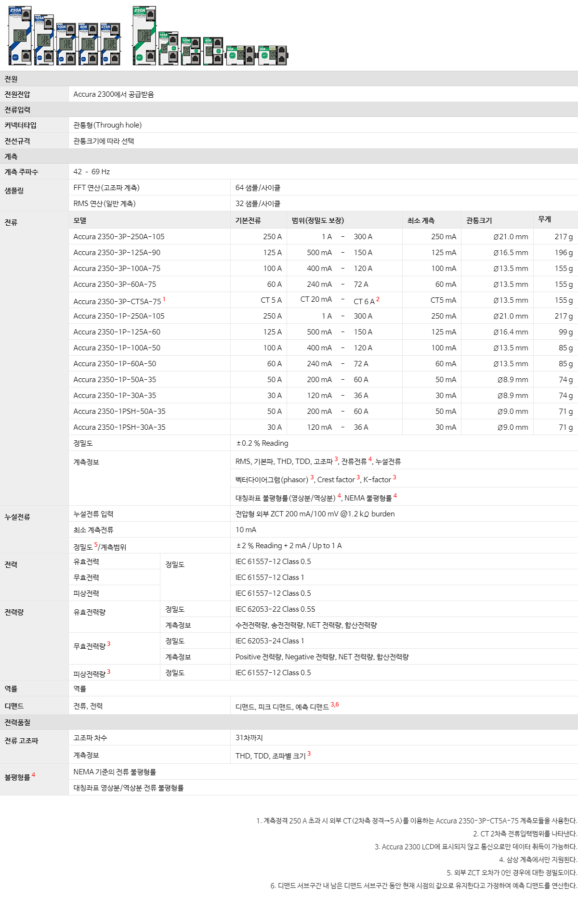
Task: Click model "Accura 2350-3P-125A-90"
Action: [117, 253]
